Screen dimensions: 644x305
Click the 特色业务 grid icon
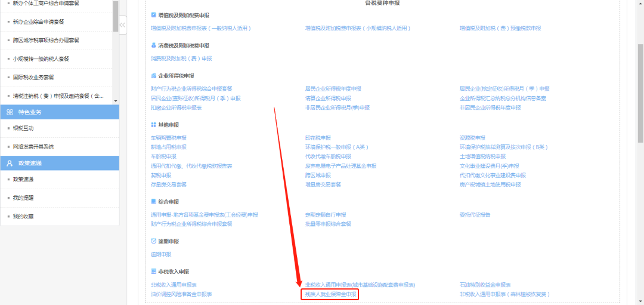(x=10, y=112)
